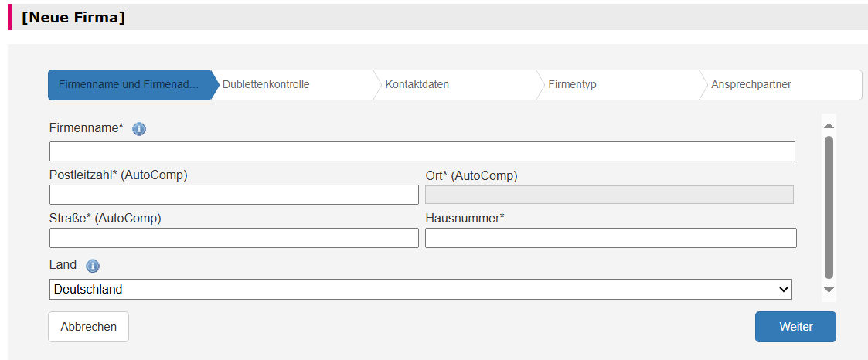
Task: Open the Land dropdown showing Deutschland
Action: pyautogui.click(x=420, y=289)
